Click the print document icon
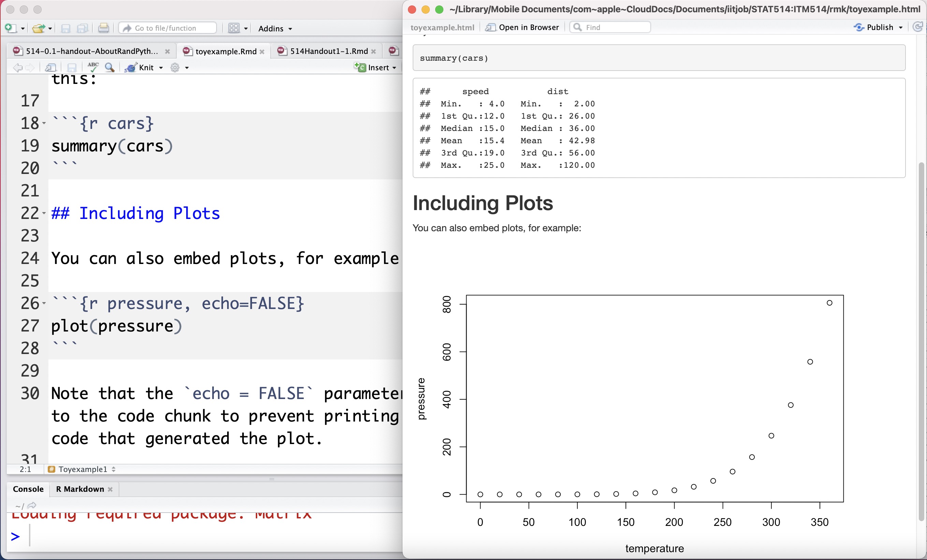Image resolution: width=927 pixels, height=560 pixels. point(103,28)
